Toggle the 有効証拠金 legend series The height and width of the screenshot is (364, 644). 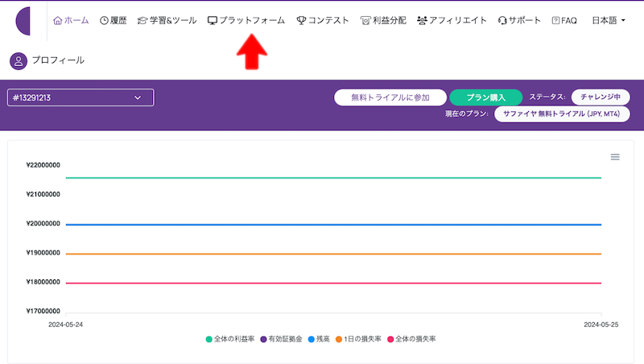[x=281, y=339]
